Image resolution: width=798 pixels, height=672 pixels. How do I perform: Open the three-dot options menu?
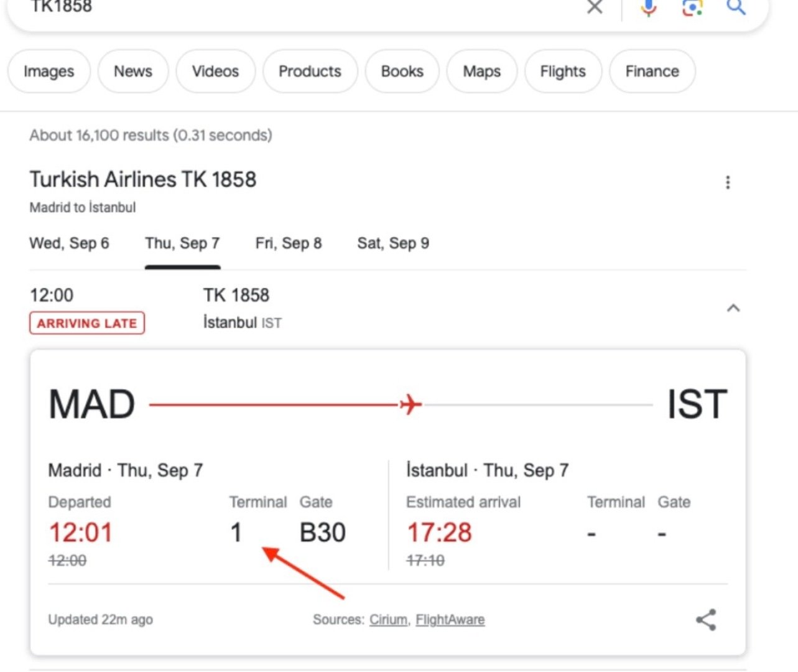[x=728, y=182]
